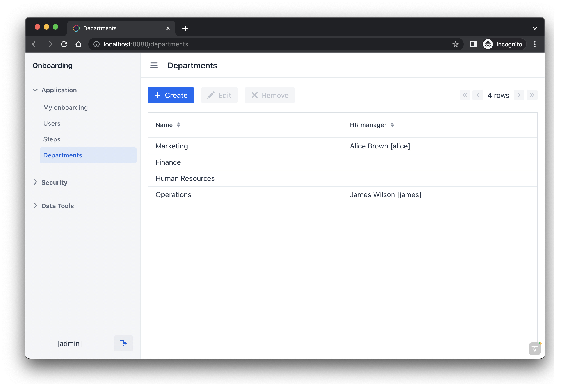Toggle the hamburger menu drawer icon
Image resolution: width=570 pixels, height=392 pixels.
pos(154,65)
